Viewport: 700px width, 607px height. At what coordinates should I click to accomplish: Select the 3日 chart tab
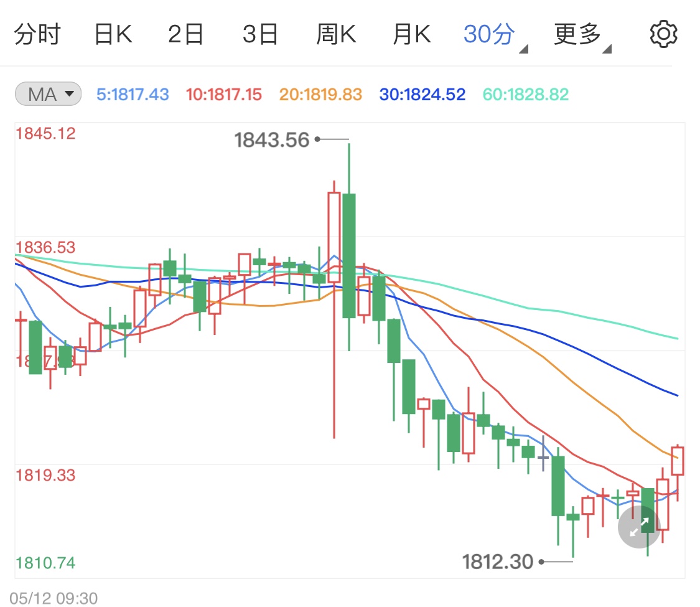tap(260, 34)
